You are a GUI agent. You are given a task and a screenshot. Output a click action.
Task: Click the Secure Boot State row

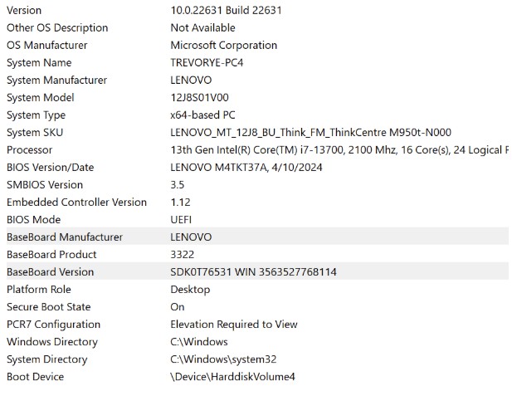click(48, 306)
